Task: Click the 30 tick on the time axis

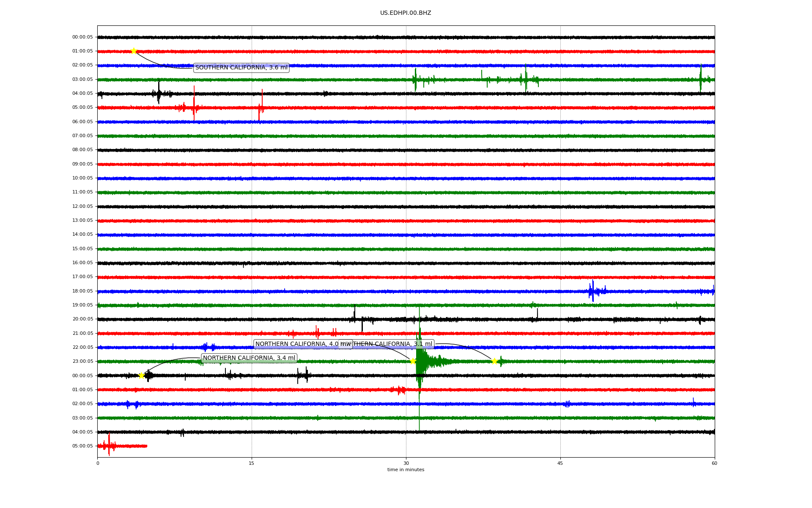Action: click(x=406, y=463)
